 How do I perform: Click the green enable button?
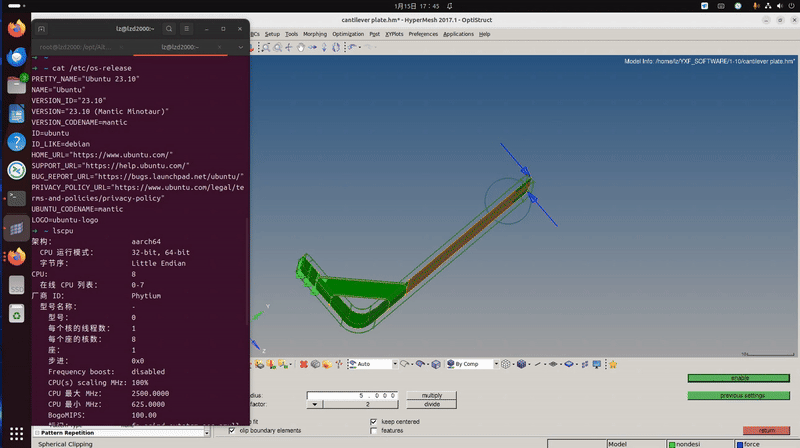click(739, 378)
